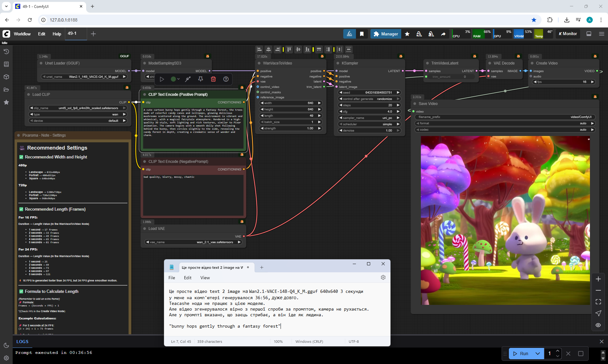Open the Workflow menu

point(22,34)
